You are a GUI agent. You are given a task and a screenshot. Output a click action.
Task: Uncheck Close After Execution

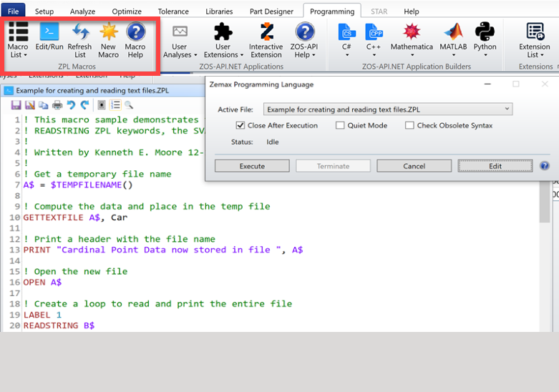click(x=240, y=125)
